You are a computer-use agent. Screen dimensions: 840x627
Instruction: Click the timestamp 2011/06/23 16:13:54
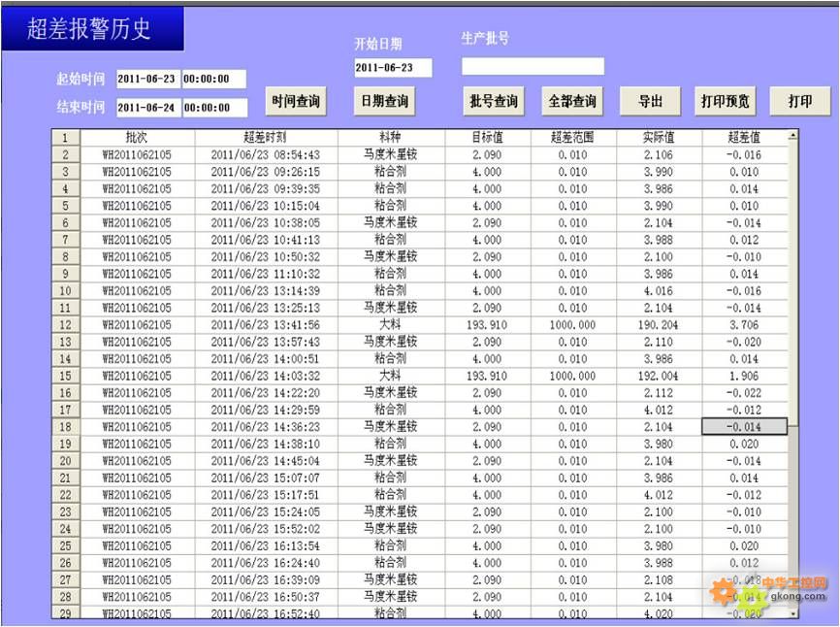click(265, 546)
